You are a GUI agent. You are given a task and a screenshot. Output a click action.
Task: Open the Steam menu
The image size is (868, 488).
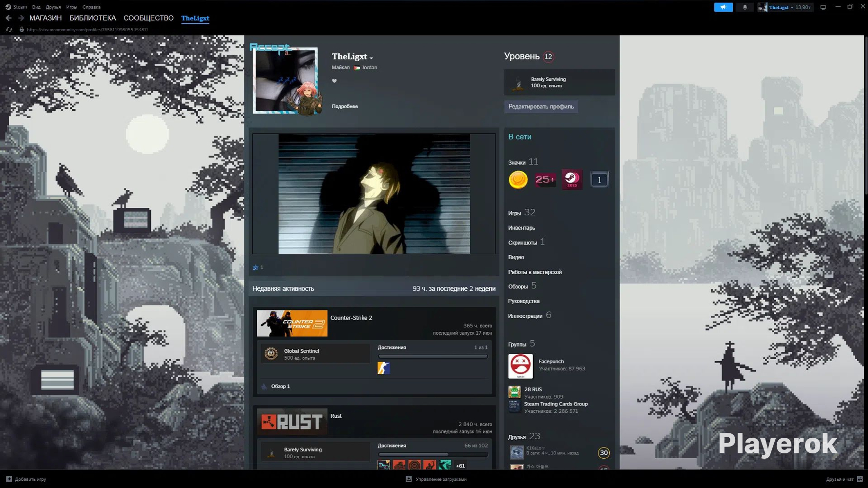coord(16,7)
